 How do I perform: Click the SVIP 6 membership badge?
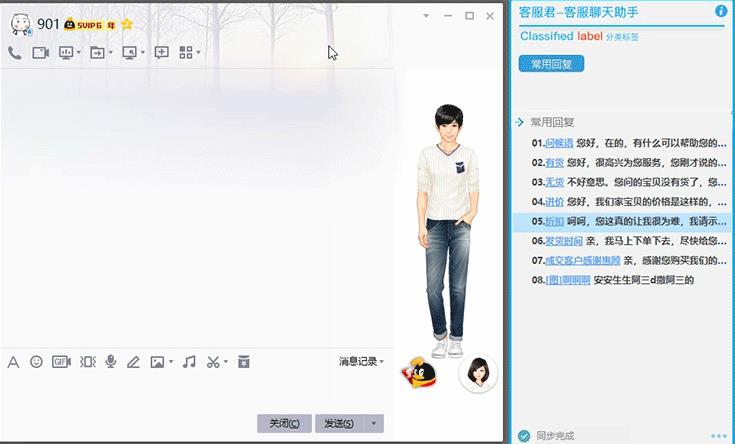[x=90, y=24]
